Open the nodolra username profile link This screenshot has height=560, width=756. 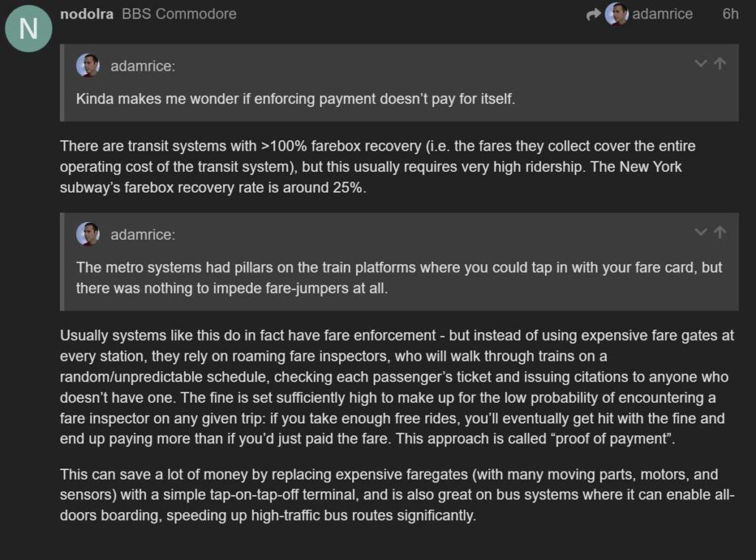pyautogui.click(x=86, y=14)
